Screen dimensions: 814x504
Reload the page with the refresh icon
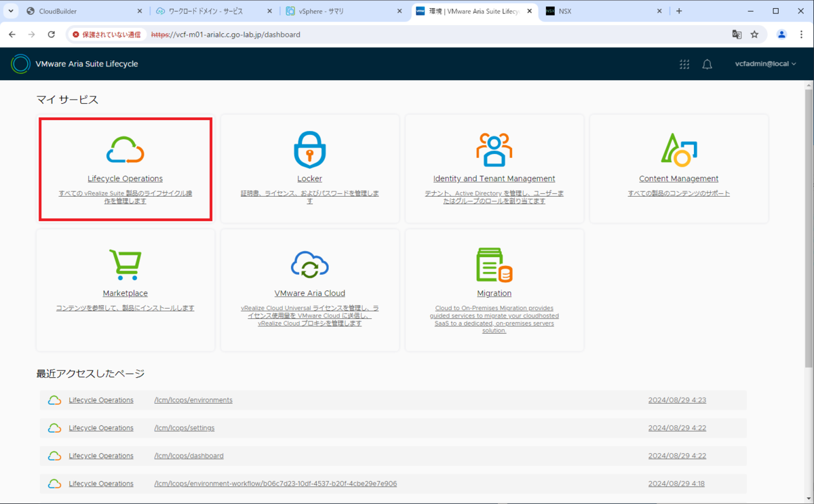(x=51, y=34)
